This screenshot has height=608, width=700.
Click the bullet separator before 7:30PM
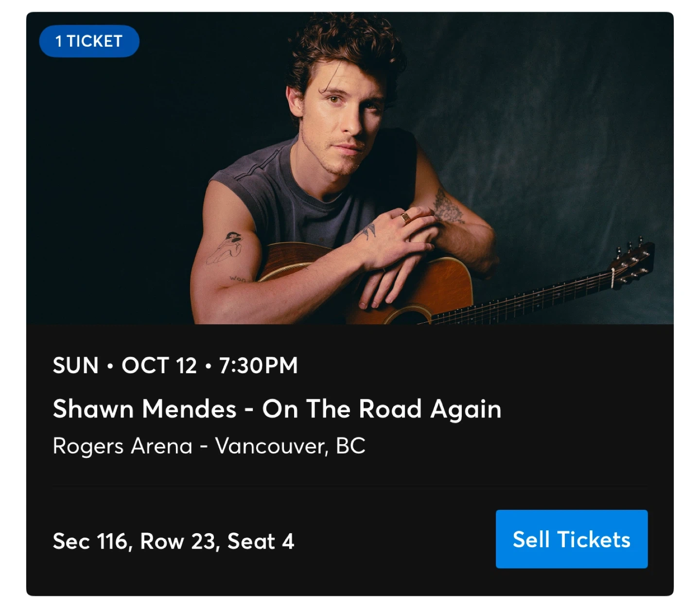208,366
